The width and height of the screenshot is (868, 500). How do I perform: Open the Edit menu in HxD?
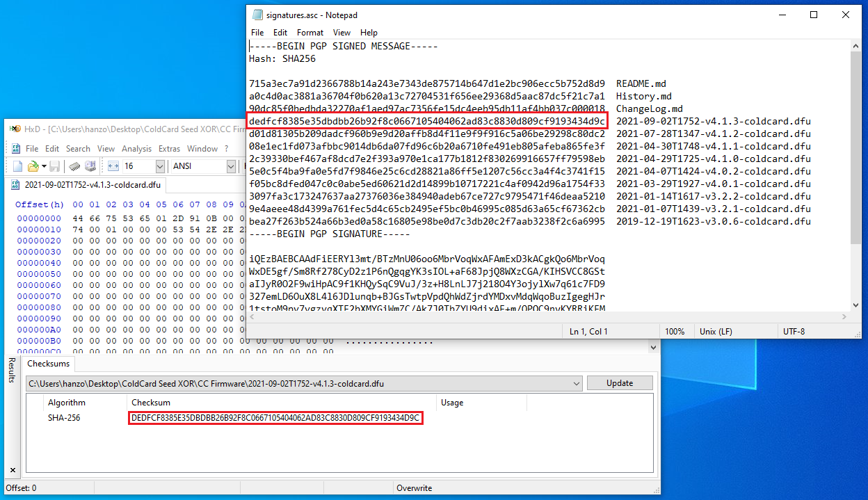click(52, 148)
